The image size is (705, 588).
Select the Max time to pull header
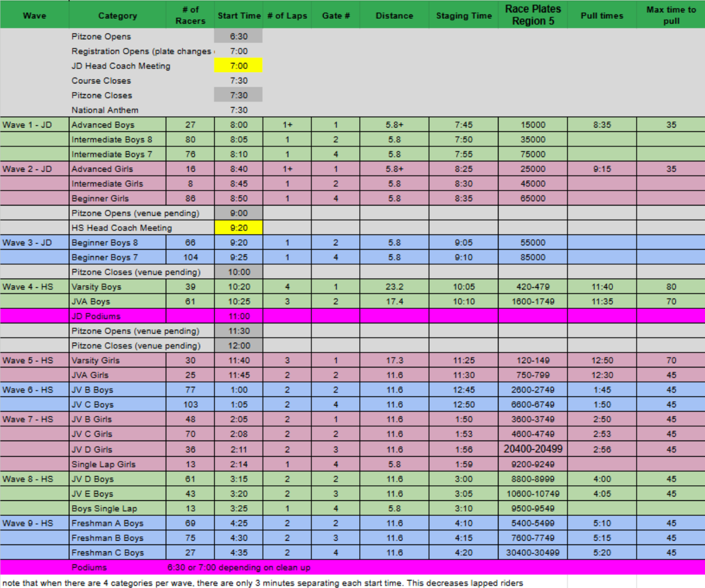(671, 15)
